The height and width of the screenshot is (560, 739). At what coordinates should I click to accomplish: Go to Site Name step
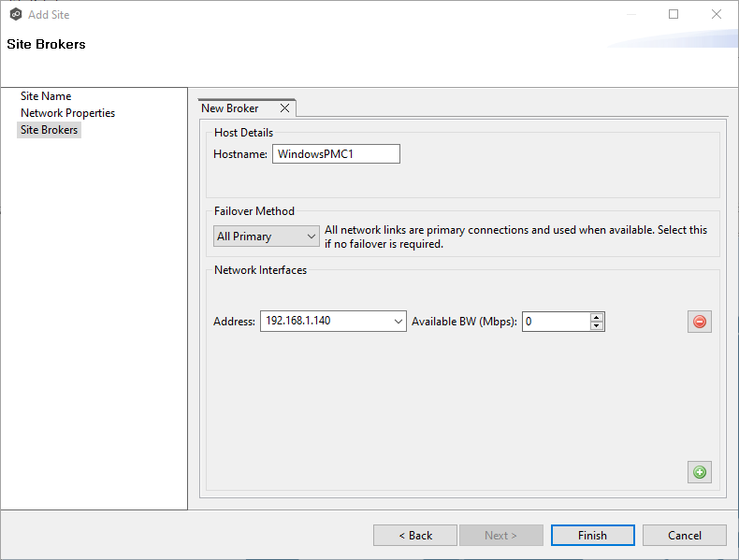(46, 96)
